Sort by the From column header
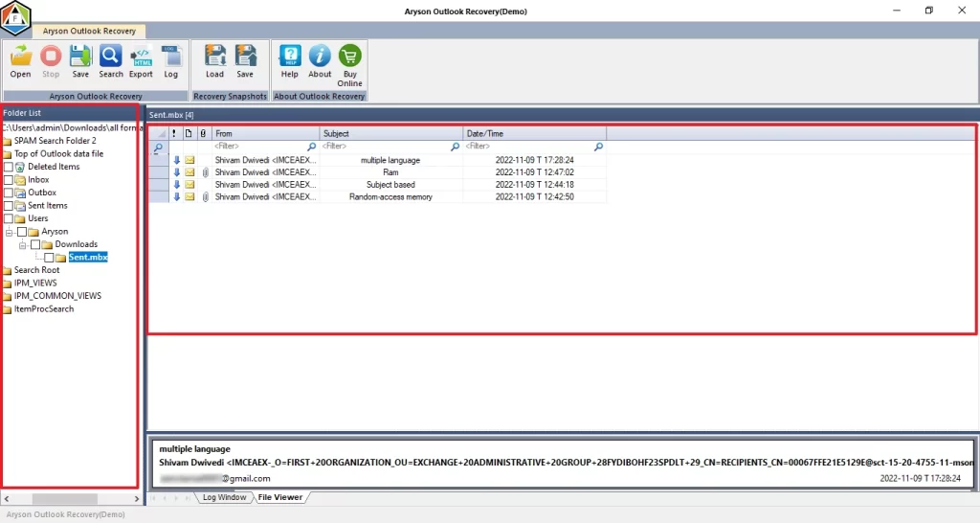 click(x=266, y=133)
